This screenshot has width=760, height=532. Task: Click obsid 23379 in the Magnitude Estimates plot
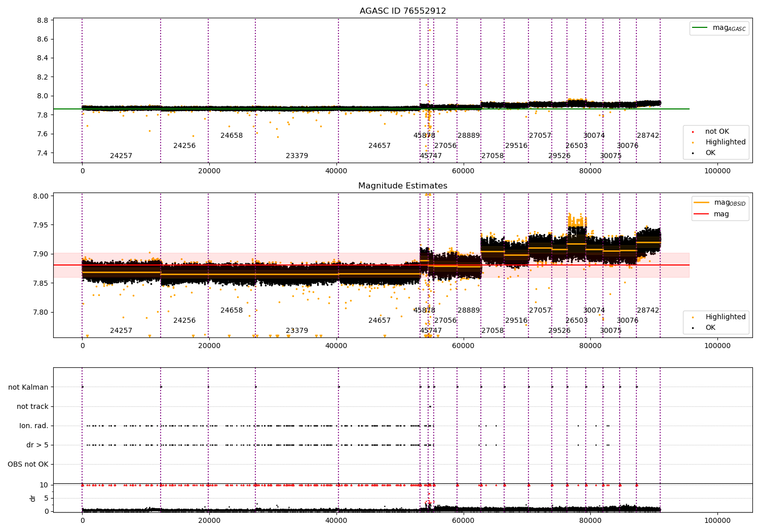(297, 331)
